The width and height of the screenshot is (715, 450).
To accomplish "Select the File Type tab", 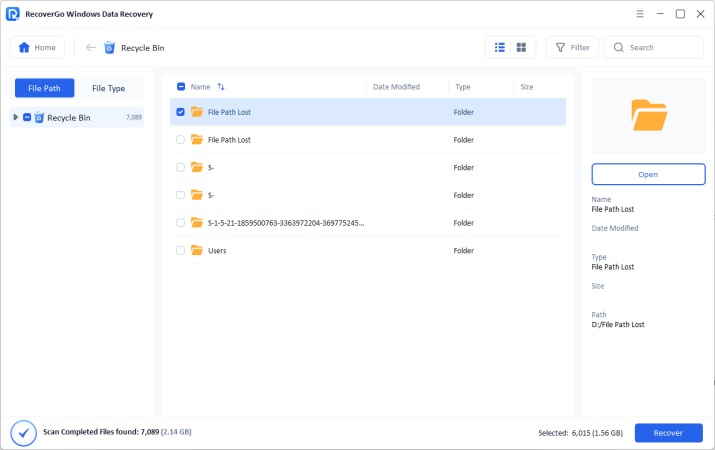I will click(x=109, y=88).
